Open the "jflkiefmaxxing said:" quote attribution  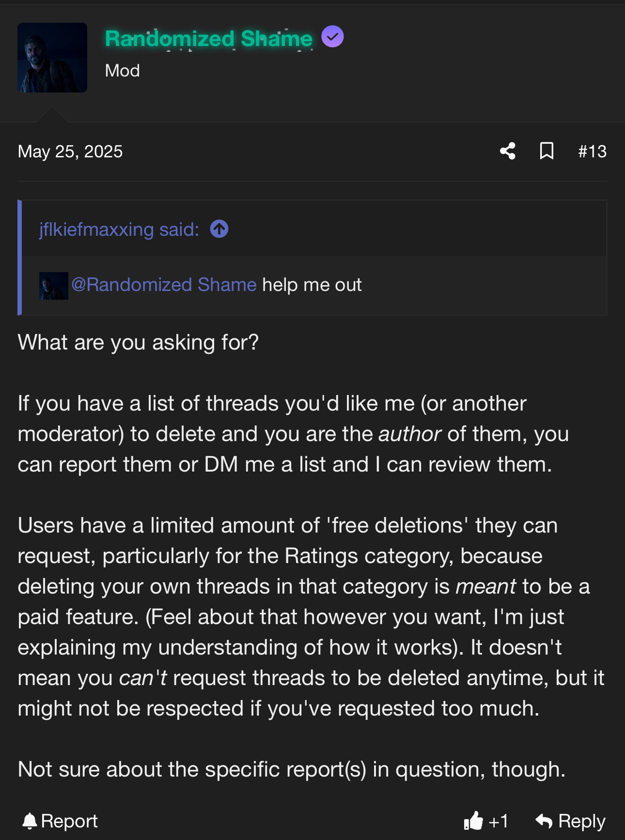[119, 229]
